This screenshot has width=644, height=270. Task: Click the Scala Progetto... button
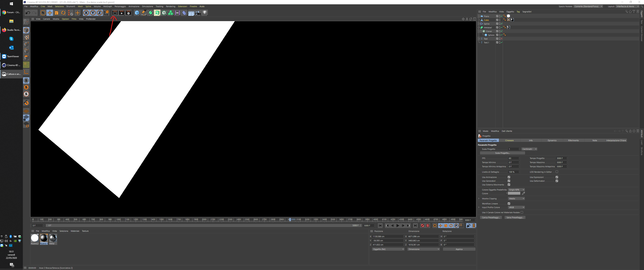click(x=502, y=153)
